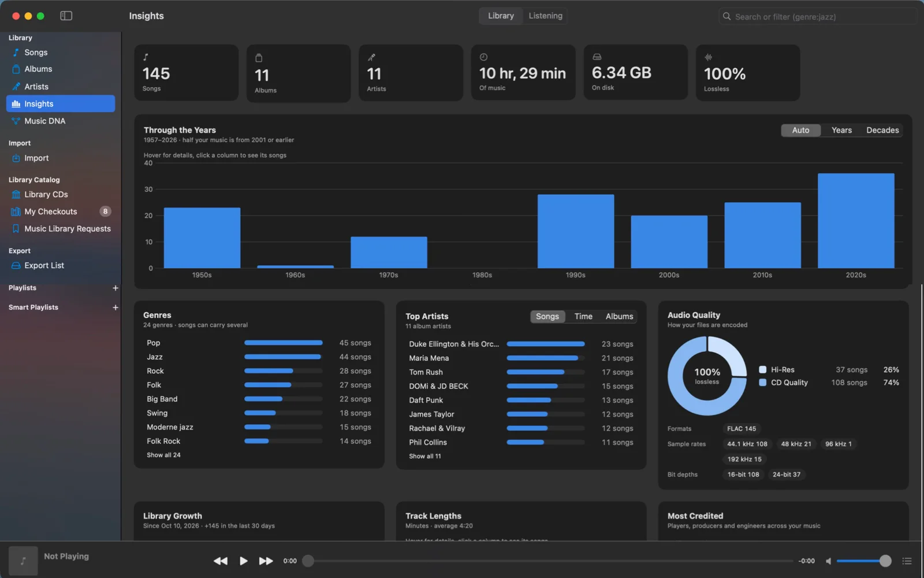Screen dimensions: 924x578
Task: Click the 16-bit 108 chip
Action: (743, 475)
